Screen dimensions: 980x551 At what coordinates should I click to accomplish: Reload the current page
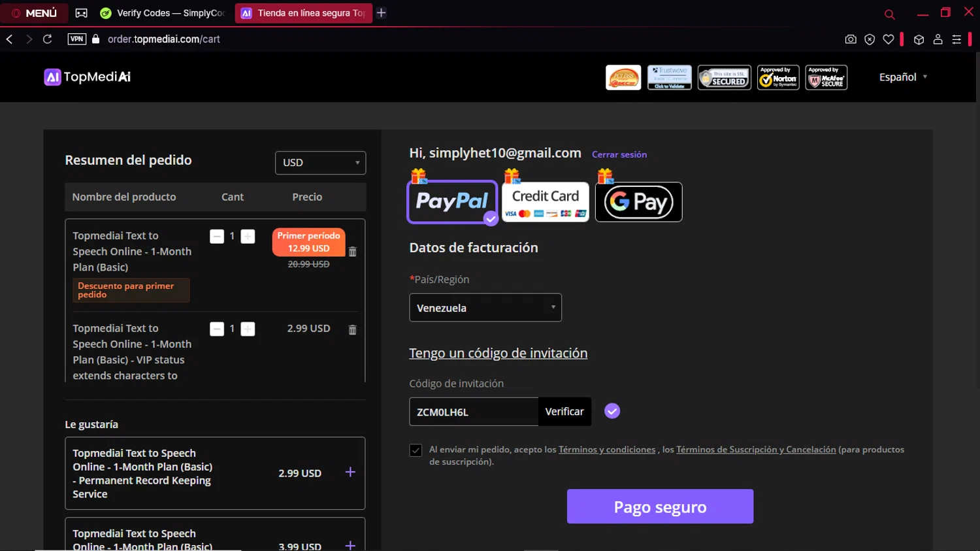(48, 39)
